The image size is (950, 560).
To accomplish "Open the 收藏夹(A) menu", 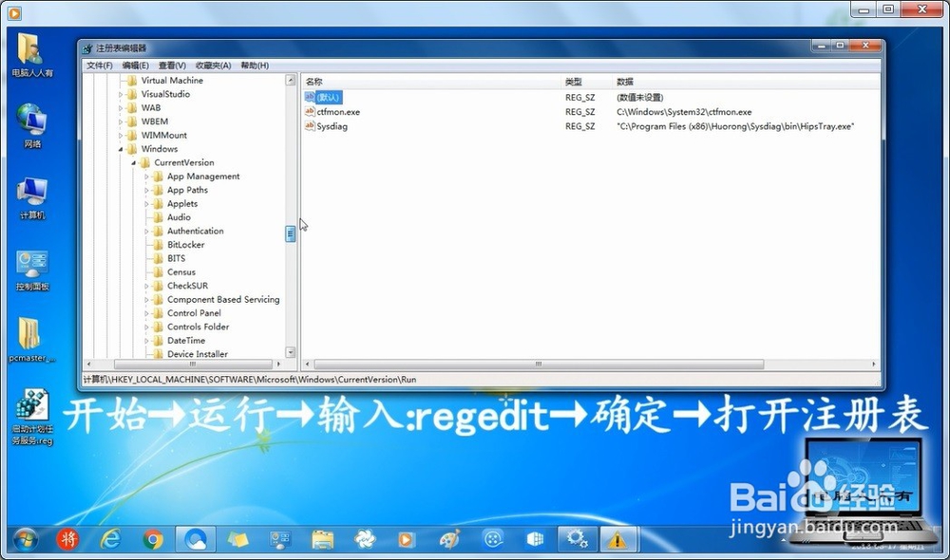I will click(213, 65).
